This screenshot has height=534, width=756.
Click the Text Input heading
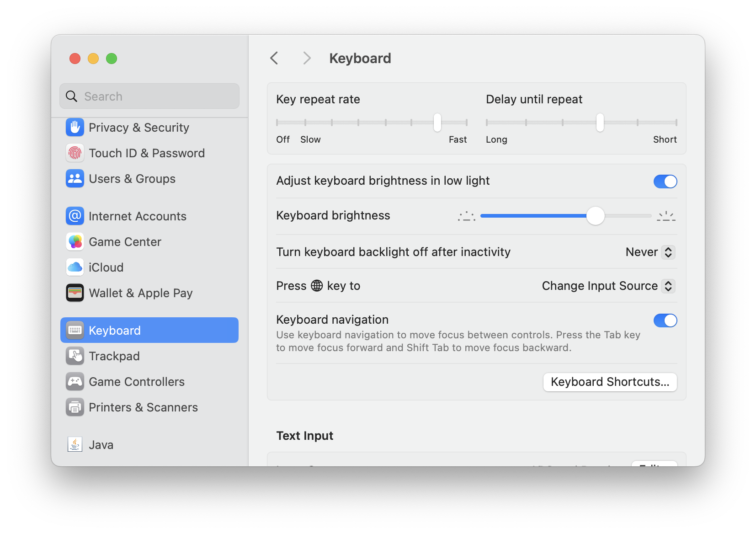305,436
